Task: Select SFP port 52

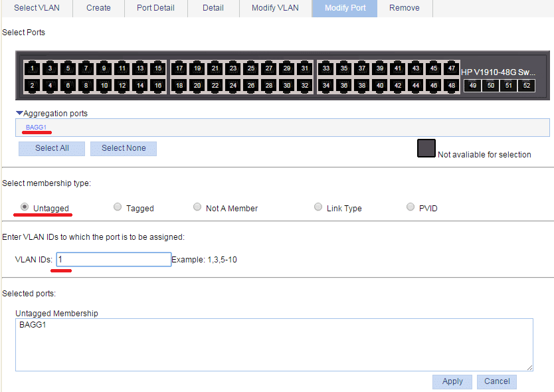Action: (527, 86)
